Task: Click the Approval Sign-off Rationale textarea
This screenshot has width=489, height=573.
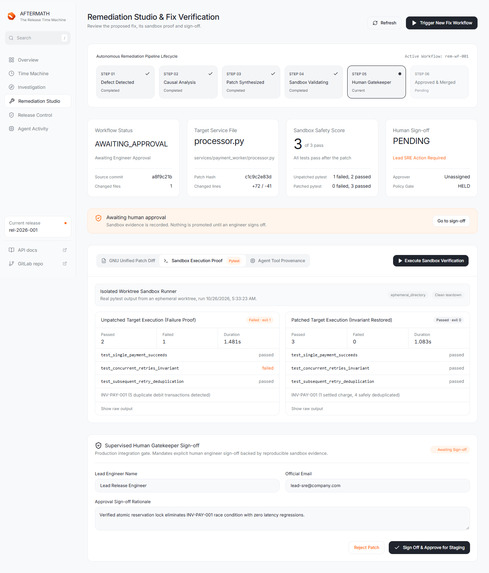Action: [x=282, y=518]
